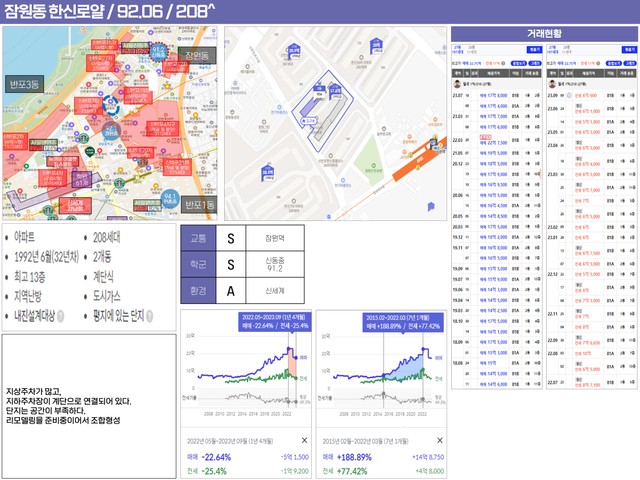Click the 매매 -22.64% value
The image size is (640, 480).
[216, 457]
